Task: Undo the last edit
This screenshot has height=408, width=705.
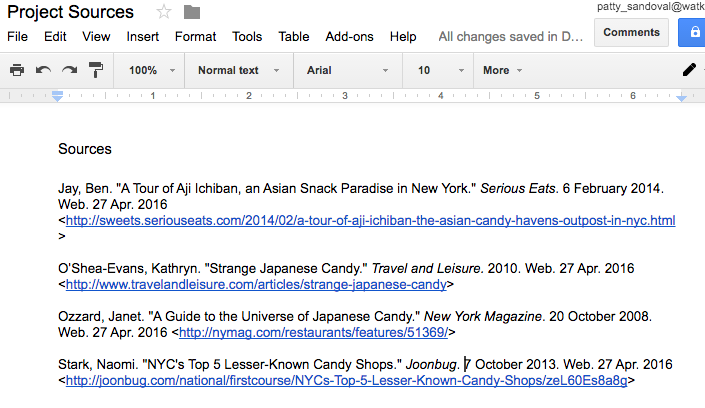Action: 43,71
